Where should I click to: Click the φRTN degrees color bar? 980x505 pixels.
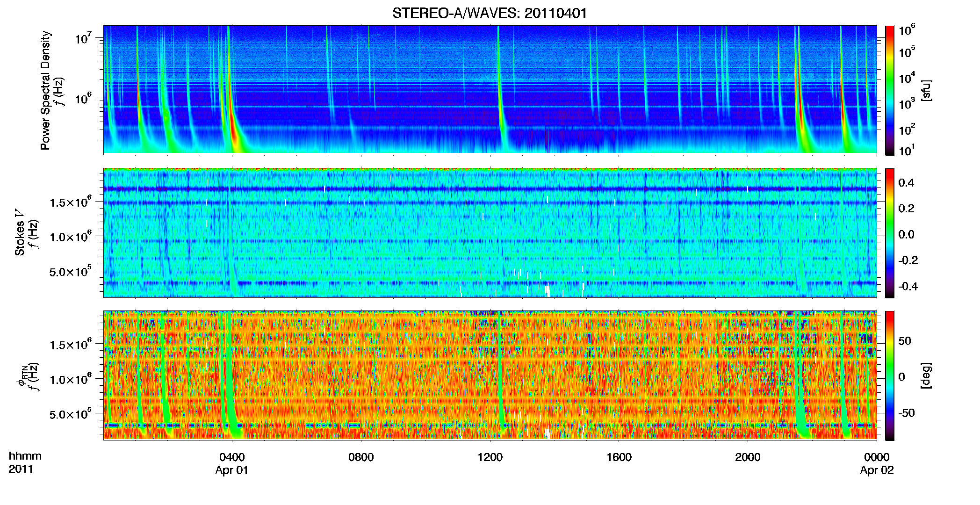pos(890,375)
